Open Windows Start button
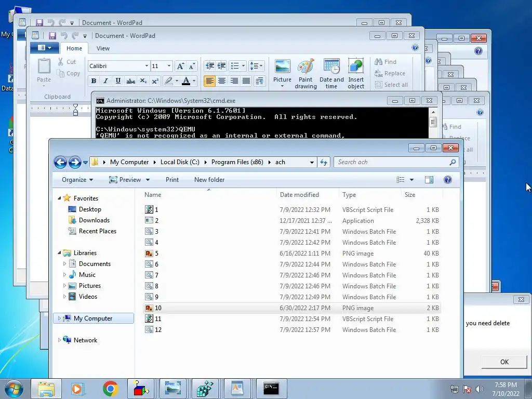532x399 pixels. tap(14, 389)
